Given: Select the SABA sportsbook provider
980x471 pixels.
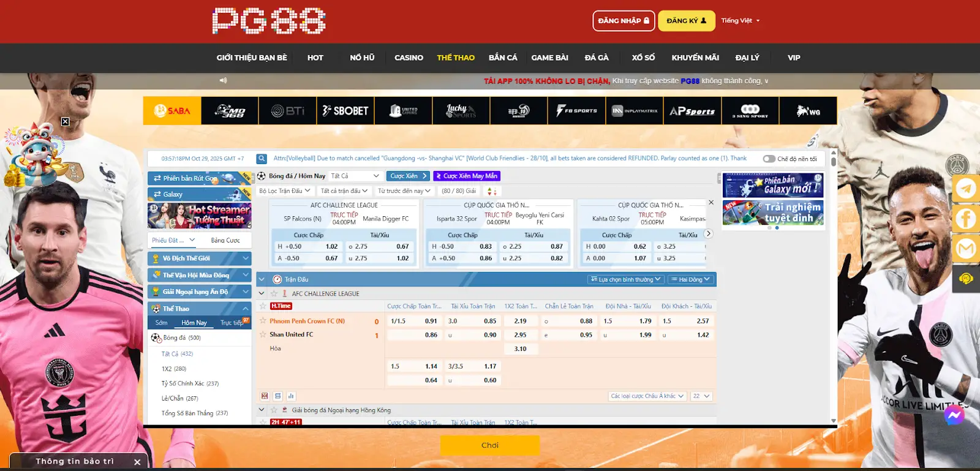Looking at the screenshot, I should point(172,111).
